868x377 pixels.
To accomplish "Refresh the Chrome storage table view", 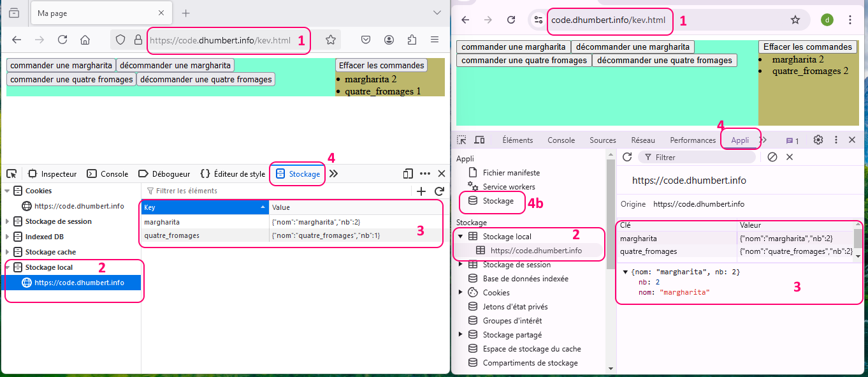I will click(x=627, y=157).
